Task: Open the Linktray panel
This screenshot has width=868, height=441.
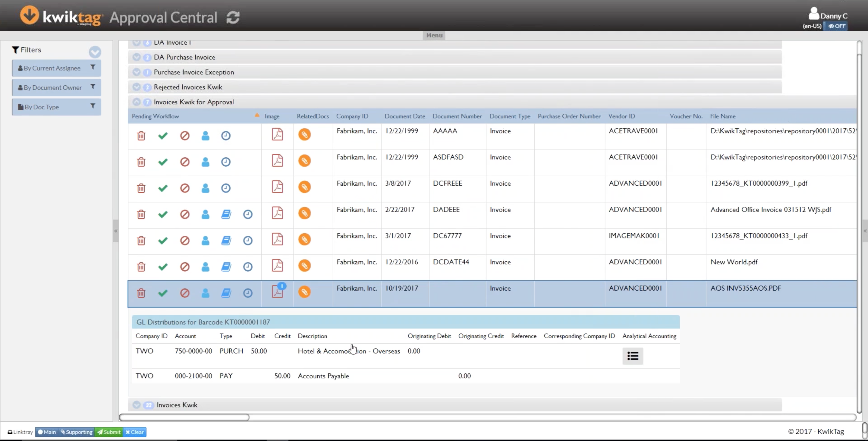Action: pos(20,432)
